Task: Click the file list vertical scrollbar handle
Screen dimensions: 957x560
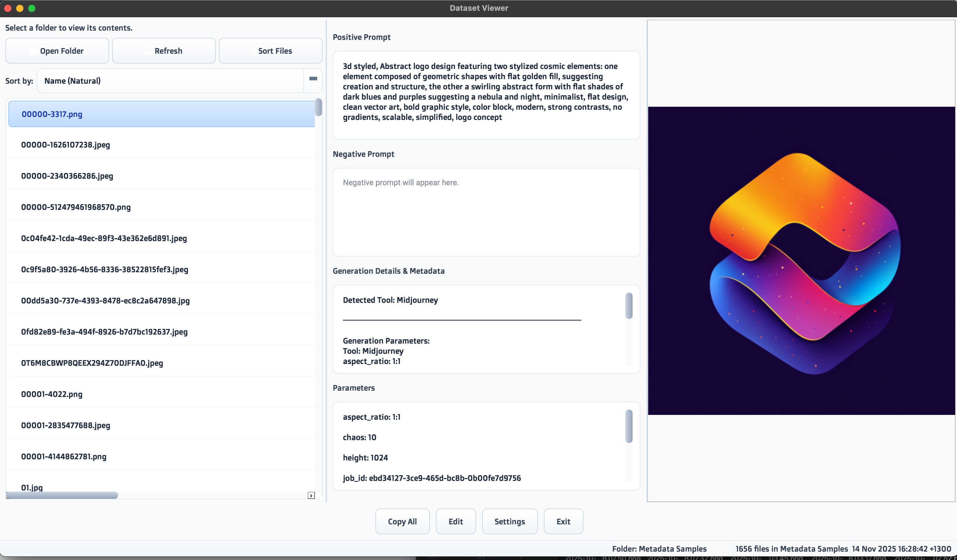Action: [318, 107]
